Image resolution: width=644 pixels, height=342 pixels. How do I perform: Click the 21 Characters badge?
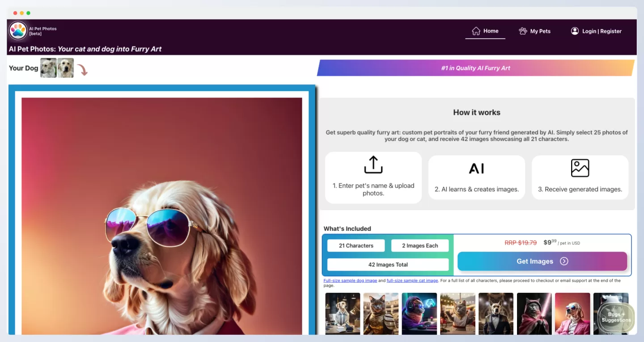[356, 245]
